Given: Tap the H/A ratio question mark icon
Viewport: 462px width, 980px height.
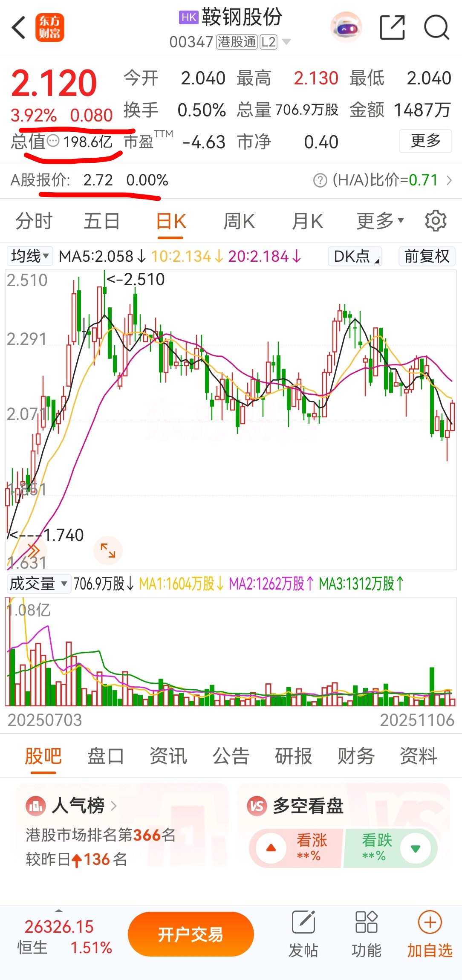Looking at the screenshot, I should coord(320,180).
